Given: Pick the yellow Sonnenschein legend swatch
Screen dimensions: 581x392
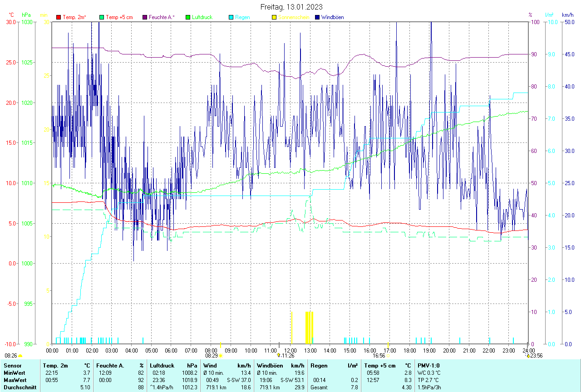Looking at the screenshot, I should [274, 17].
